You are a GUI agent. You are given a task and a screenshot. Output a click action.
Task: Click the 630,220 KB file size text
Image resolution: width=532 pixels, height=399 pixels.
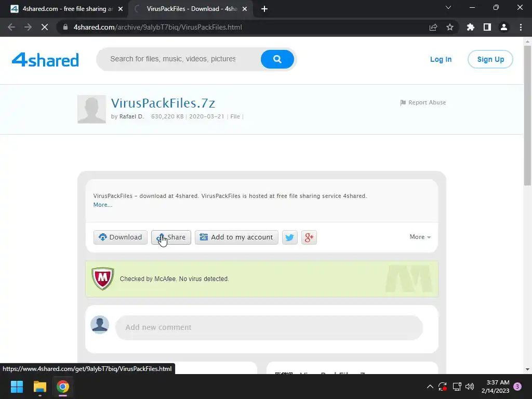coord(167,116)
